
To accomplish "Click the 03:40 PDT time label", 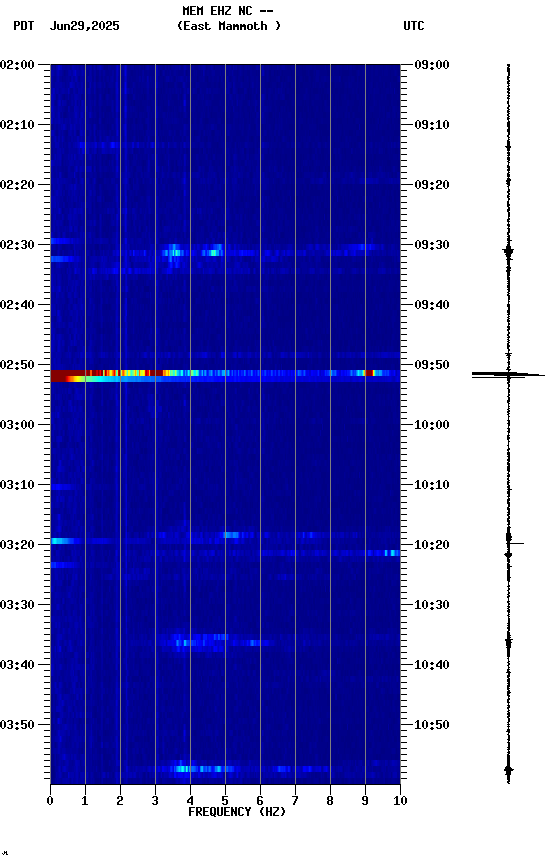I will pos(17,665).
